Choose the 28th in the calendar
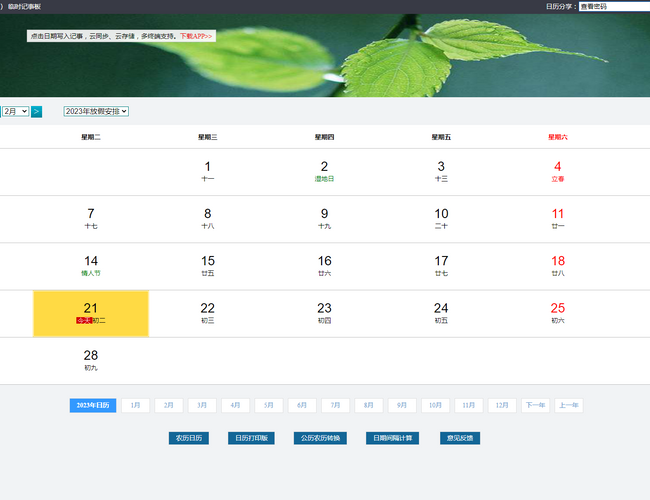Image resolution: width=650 pixels, height=500 pixels. click(91, 360)
